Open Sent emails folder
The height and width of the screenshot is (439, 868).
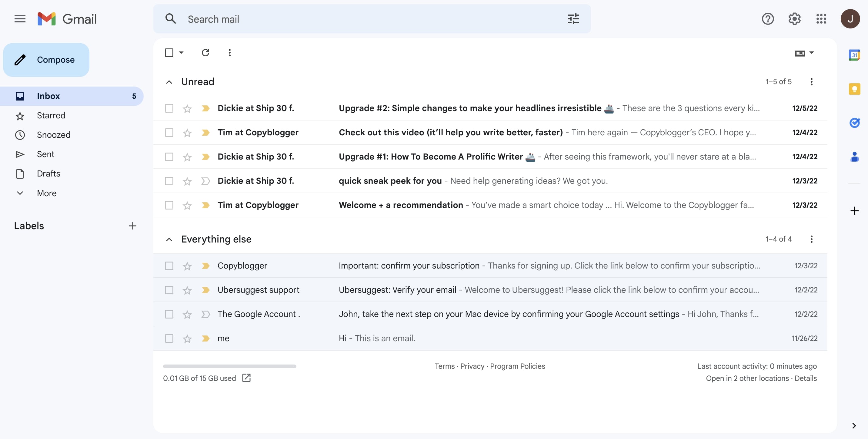[45, 154]
